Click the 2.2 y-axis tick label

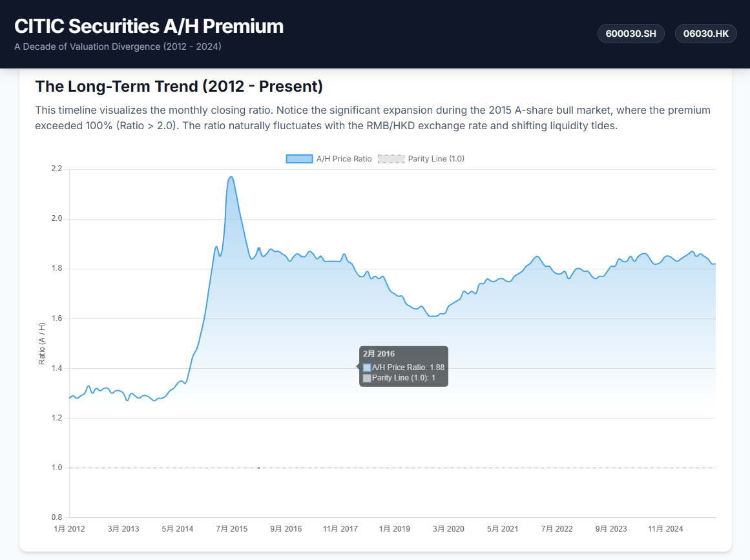[x=56, y=169]
